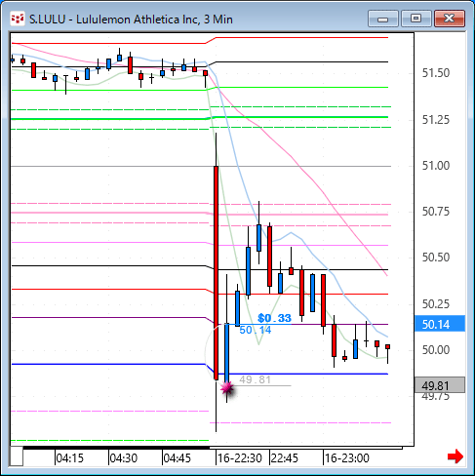Click the 04:30 time axis label

tap(123, 458)
